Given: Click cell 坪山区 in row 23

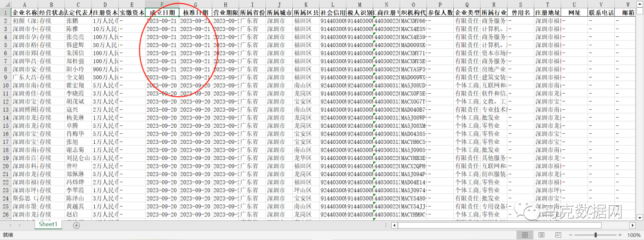Looking at the screenshot, I should click(305, 190).
